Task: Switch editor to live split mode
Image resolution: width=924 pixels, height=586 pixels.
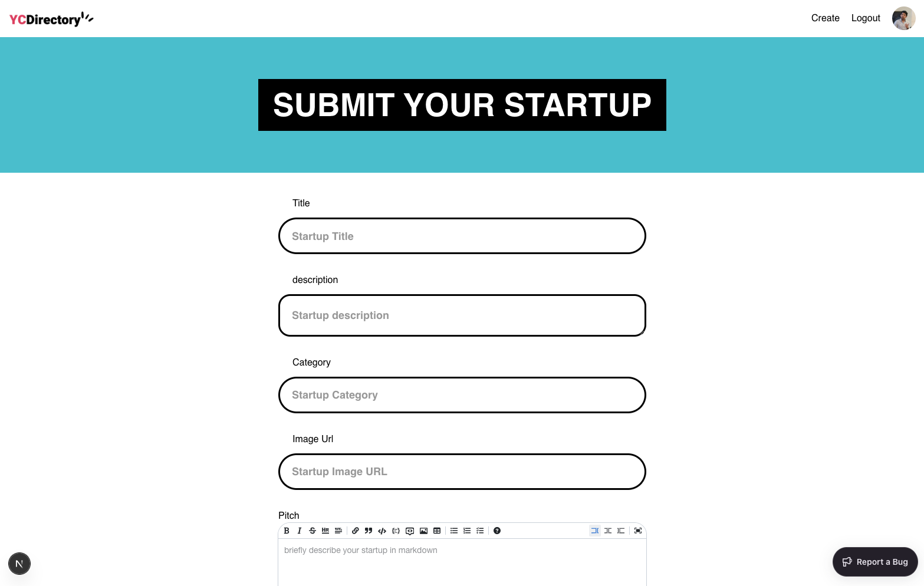Action: (x=608, y=531)
